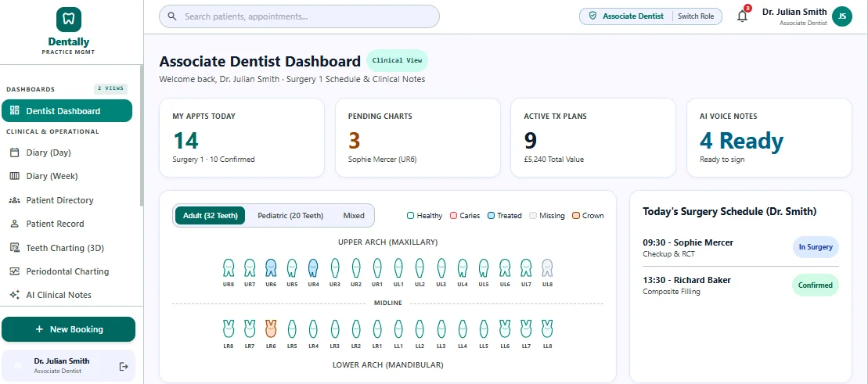
Task: Open the notifications bell
Action: click(742, 16)
